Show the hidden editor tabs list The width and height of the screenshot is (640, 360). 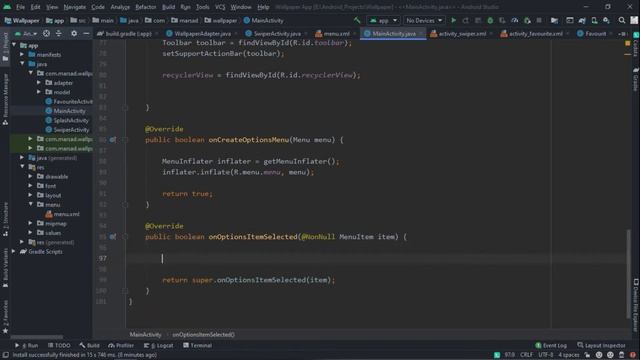click(x=622, y=33)
